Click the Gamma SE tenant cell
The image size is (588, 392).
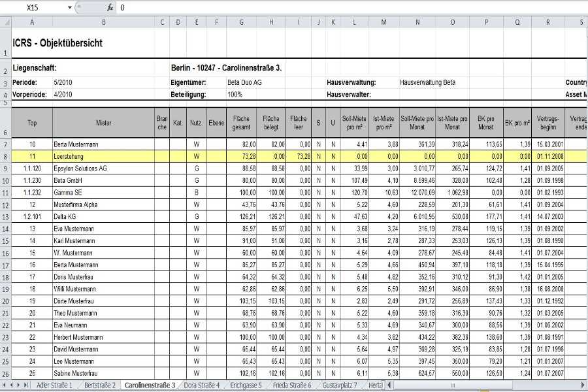pos(103,193)
